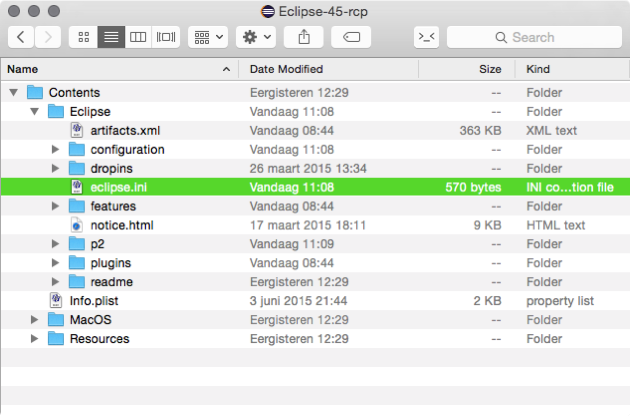Click the configuration folder icon
This screenshot has height=416, width=630.
pyautogui.click(x=77, y=149)
